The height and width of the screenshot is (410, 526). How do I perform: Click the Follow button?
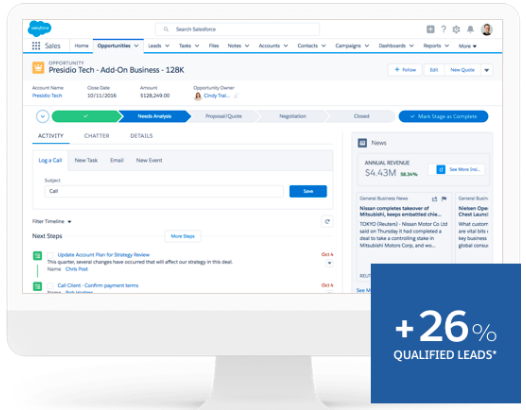(x=405, y=70)
